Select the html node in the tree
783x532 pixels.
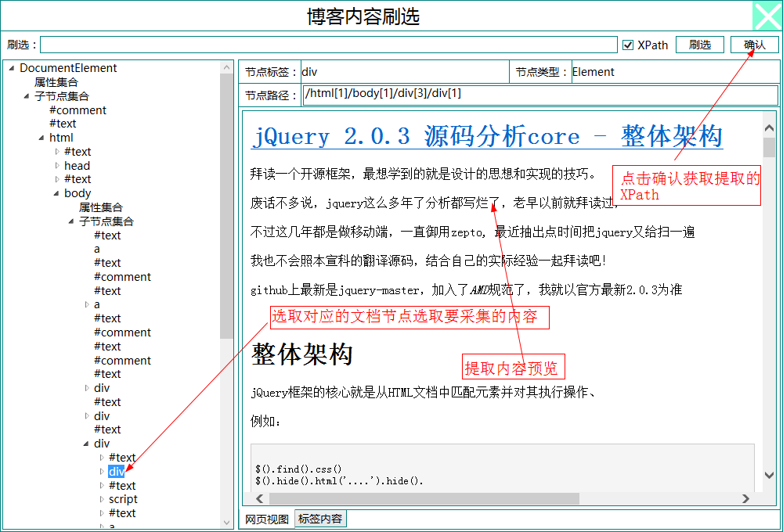[61, 138]
